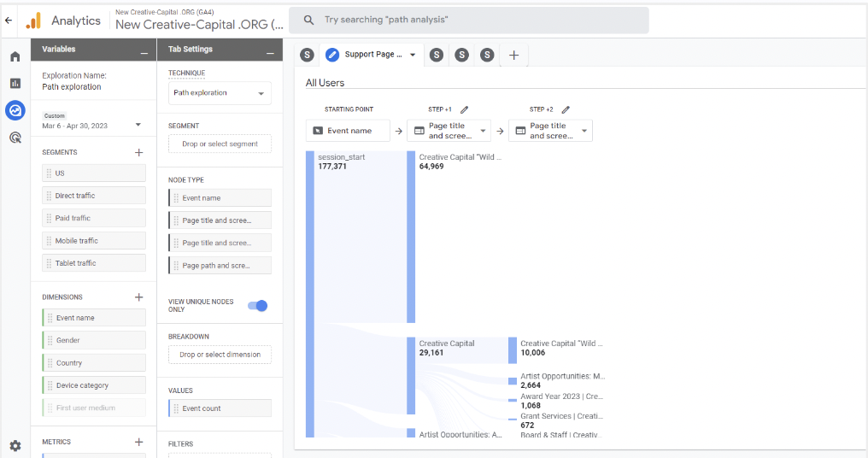Switch to the third exploration tab
Screen dimensions: 868x458
pos(437,55)
